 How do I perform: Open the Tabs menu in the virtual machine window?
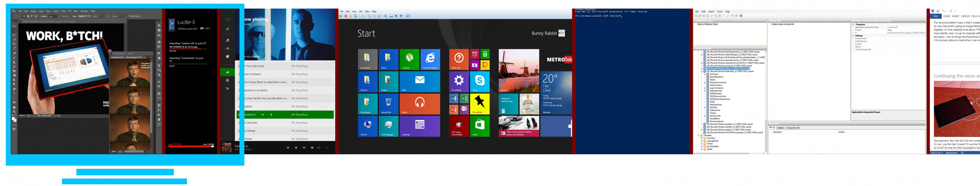(x=367, y=11)
